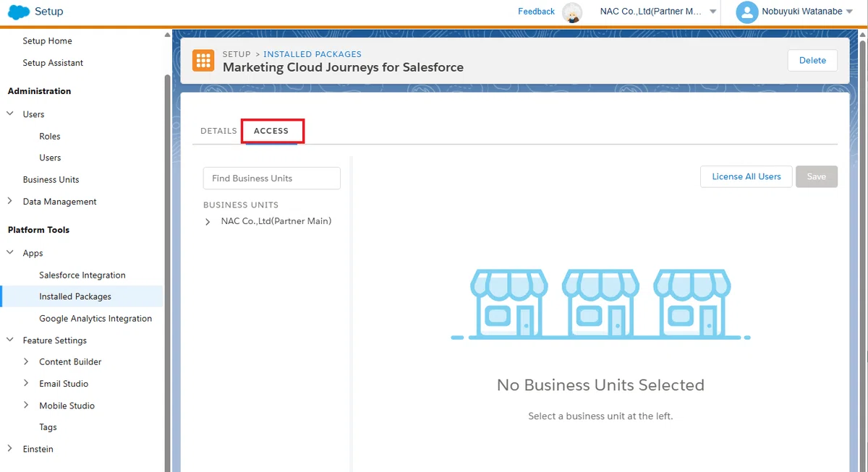Screen dimensions: 868x472
Task: Collapse the Users section chevron
Action: click(10, 113)
